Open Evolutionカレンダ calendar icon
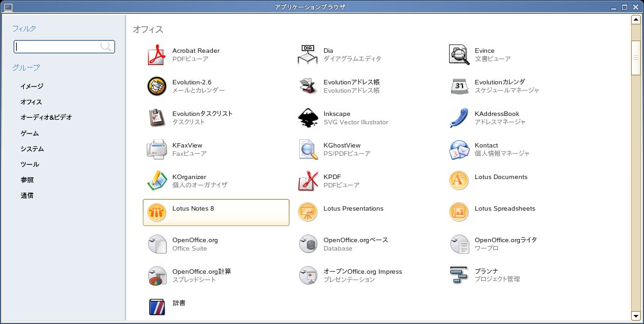Image resolution: width=644 pixels, height=324 pixels. 459,86
